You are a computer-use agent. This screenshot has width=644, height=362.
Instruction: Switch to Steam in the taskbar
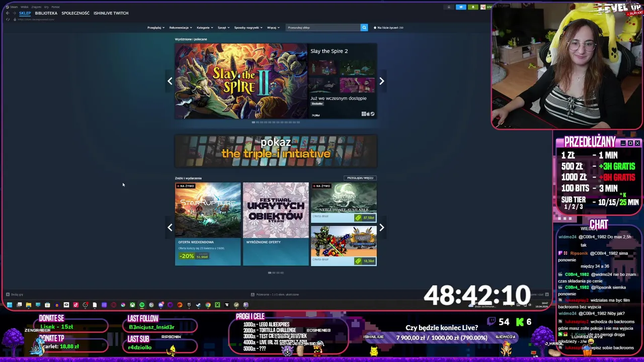(198, 305)
